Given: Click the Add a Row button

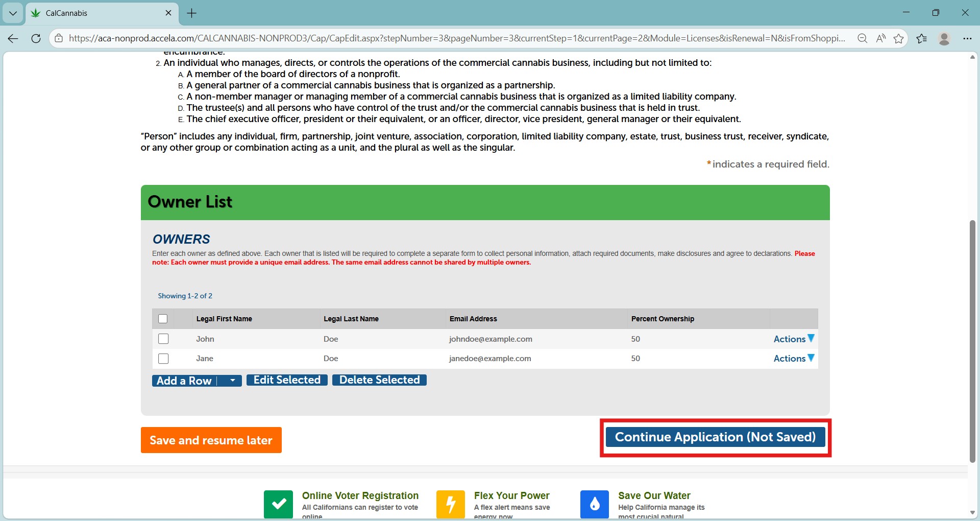Looking at the screenshot, I should point(184,381).
